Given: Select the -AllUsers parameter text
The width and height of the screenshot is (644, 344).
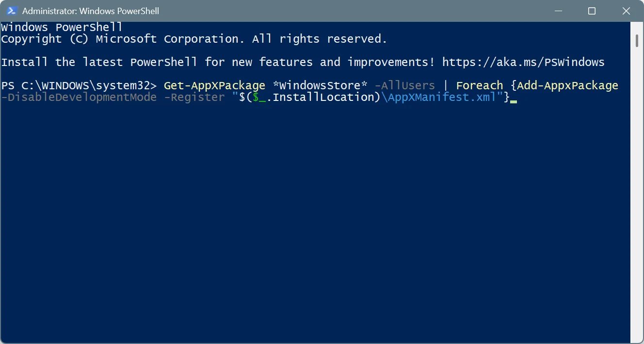Looking at the screenshot, I should (404, 85).
